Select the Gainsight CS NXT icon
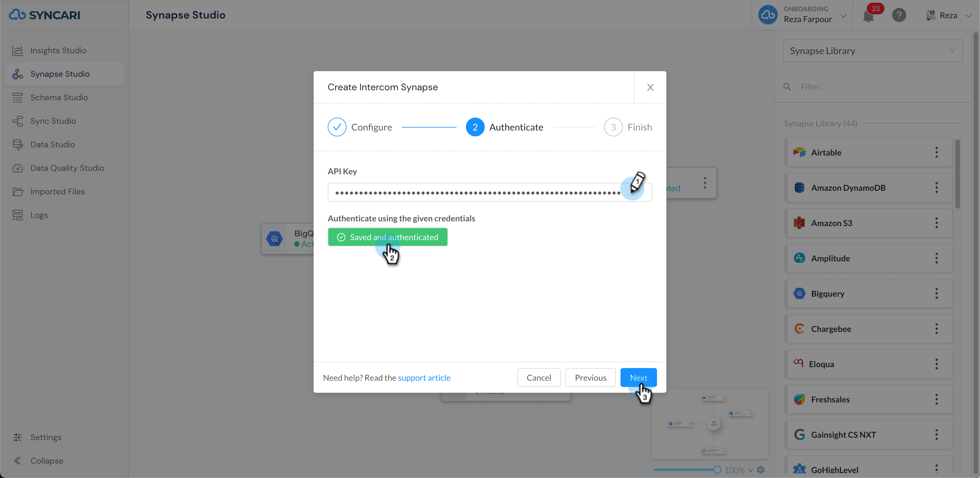 (799, 435)
